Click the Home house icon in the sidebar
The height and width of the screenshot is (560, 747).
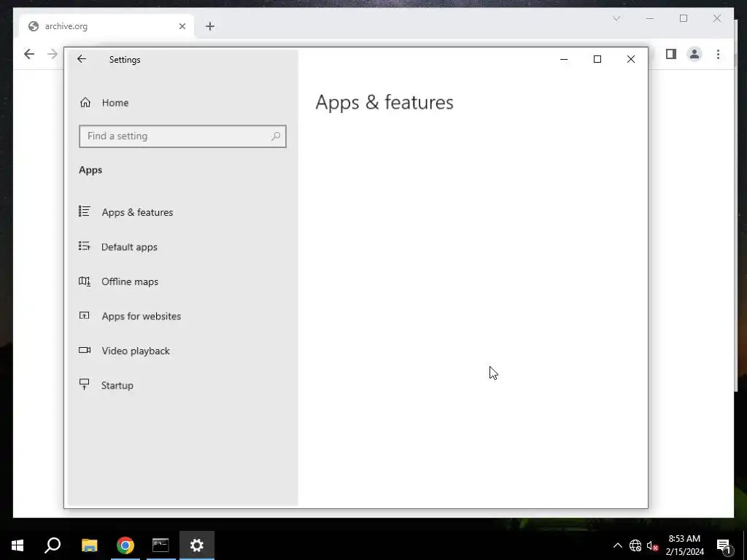click(85, 102)
